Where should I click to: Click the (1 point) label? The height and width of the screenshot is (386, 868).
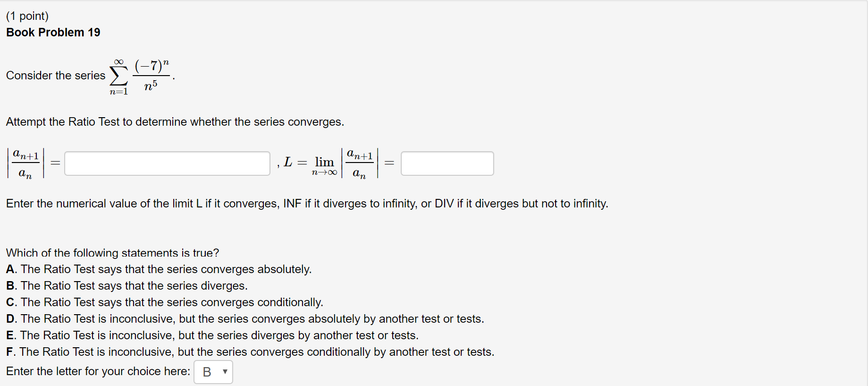26,15
